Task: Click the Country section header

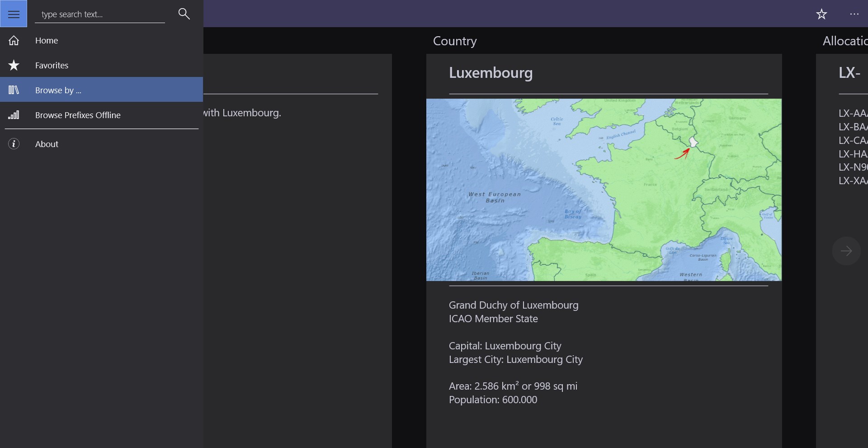Action: pyautogui.click(x=454, y=41)
